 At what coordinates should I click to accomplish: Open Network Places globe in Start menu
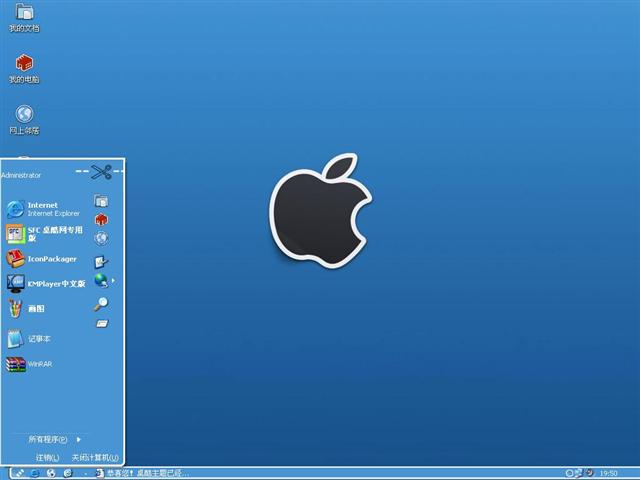pyautogui.click(x=101, y=238)
